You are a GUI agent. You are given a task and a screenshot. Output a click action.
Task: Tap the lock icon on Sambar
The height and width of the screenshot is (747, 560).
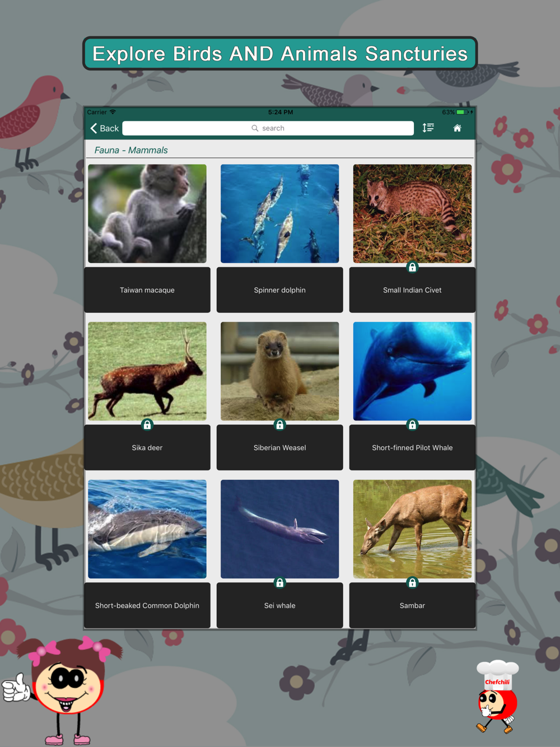[x=412, y=583]
